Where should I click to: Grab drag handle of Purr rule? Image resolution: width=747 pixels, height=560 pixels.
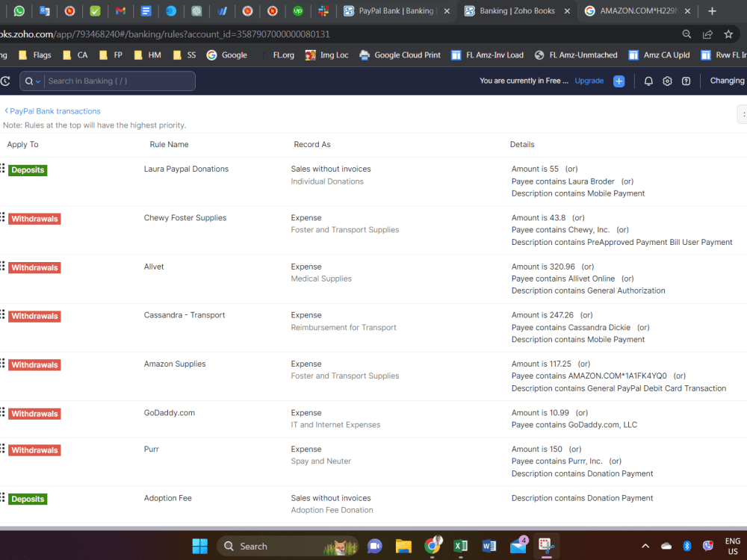pyautogui.click(x=2, y=448)
